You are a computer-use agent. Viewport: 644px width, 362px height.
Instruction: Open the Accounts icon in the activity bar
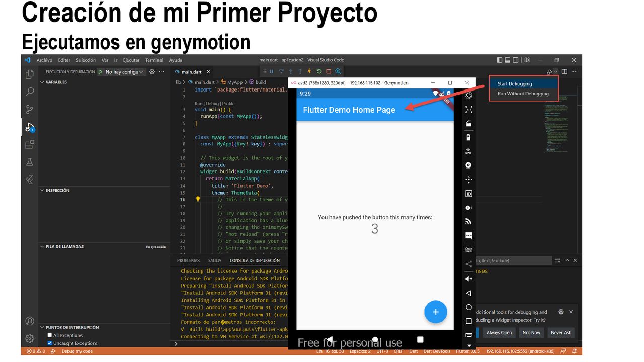point(30,321)
